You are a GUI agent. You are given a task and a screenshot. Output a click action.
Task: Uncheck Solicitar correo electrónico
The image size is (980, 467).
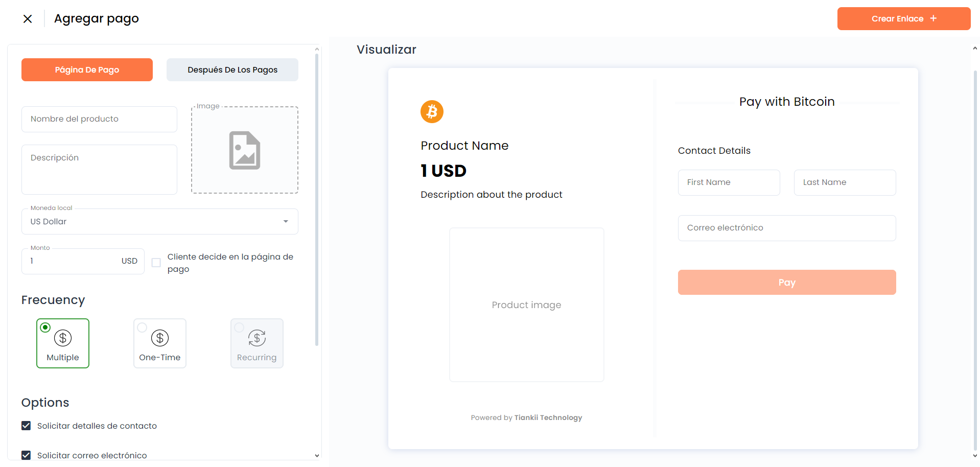click(x=26, y=455)
